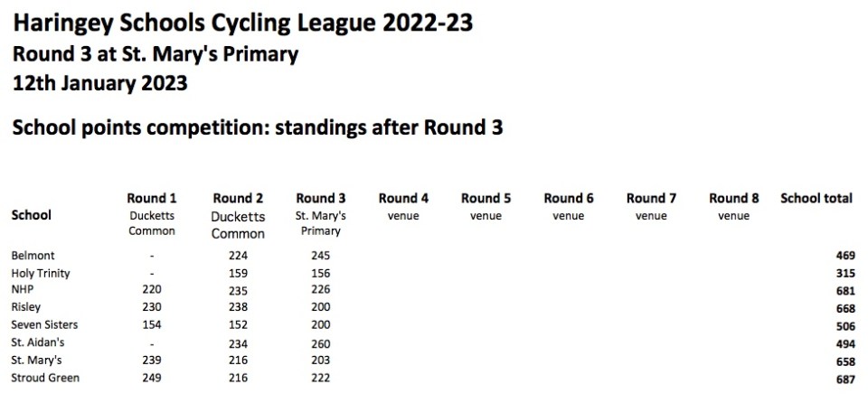The height and width of the screenshot is (403, 868).
Task: Select the Round 2 column header
Action: 238,199
